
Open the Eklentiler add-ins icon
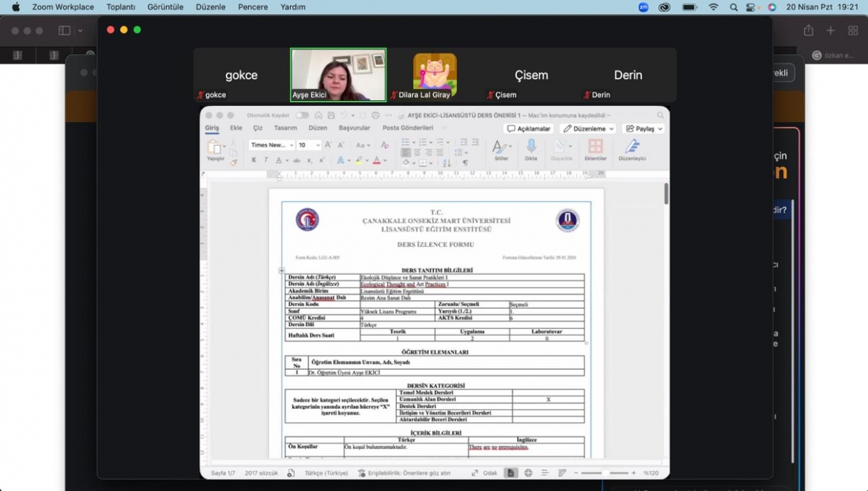pos(595,147)
